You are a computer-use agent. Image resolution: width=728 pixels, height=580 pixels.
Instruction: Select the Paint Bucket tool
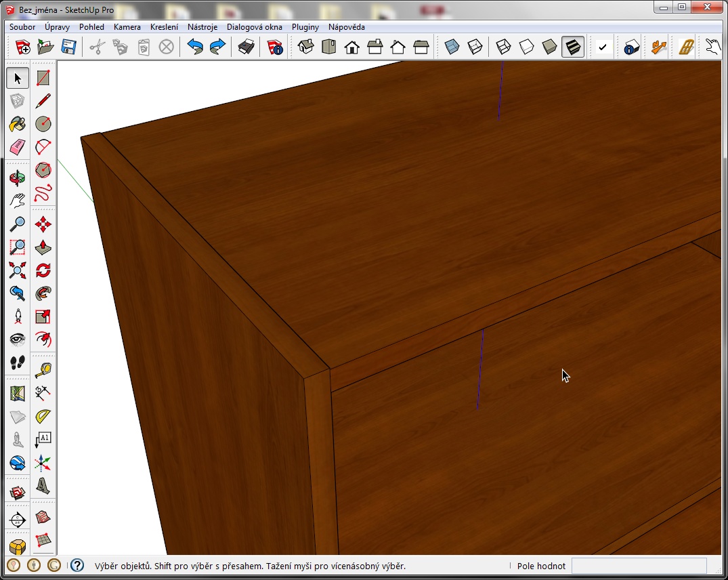coord(18,124)
